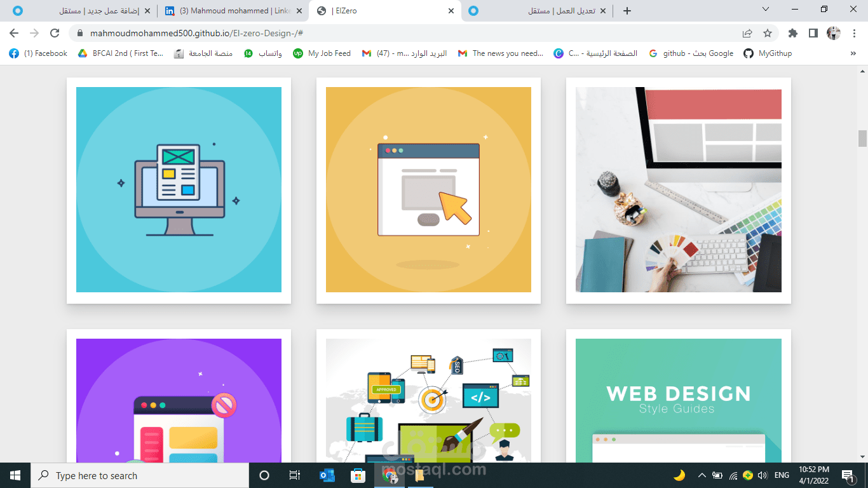Open the designer desk photo portfolio image
The width and height of the screenshot is (868, 488).
(679, 189)
